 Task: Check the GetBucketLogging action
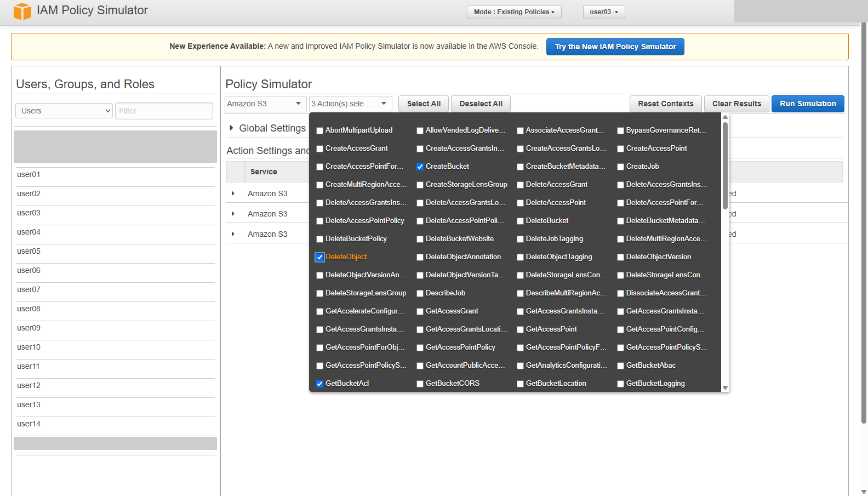[x=621, y=384]
